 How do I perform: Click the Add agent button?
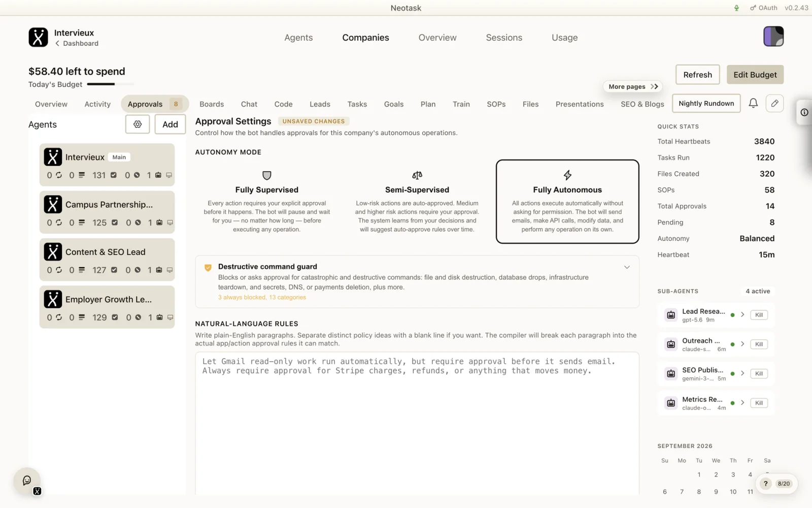pos(170,124)
